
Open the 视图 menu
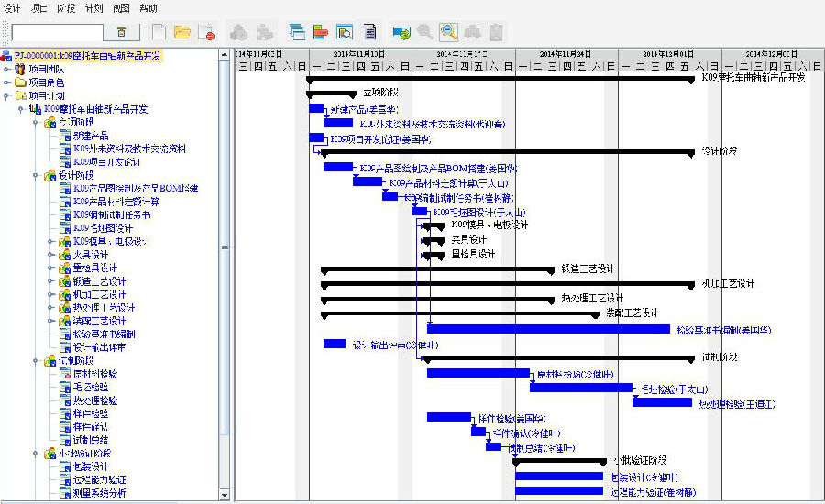[121, 8]
